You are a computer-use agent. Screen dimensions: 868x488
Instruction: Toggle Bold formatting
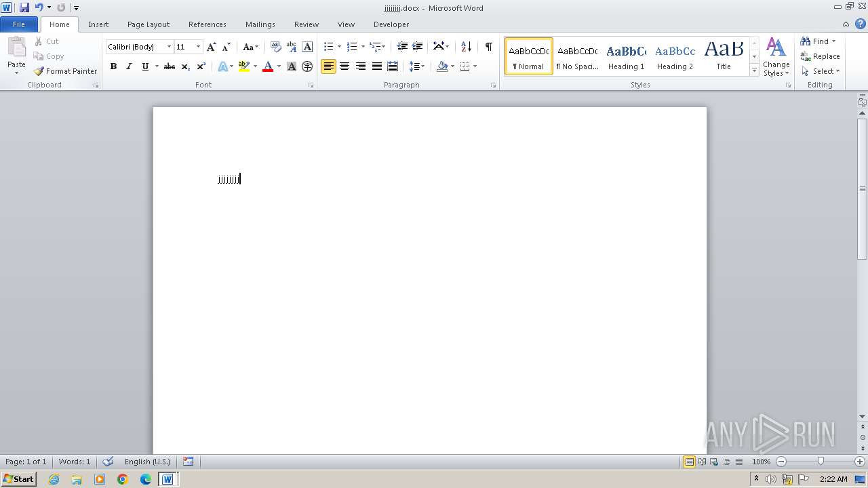click(113, 66)
